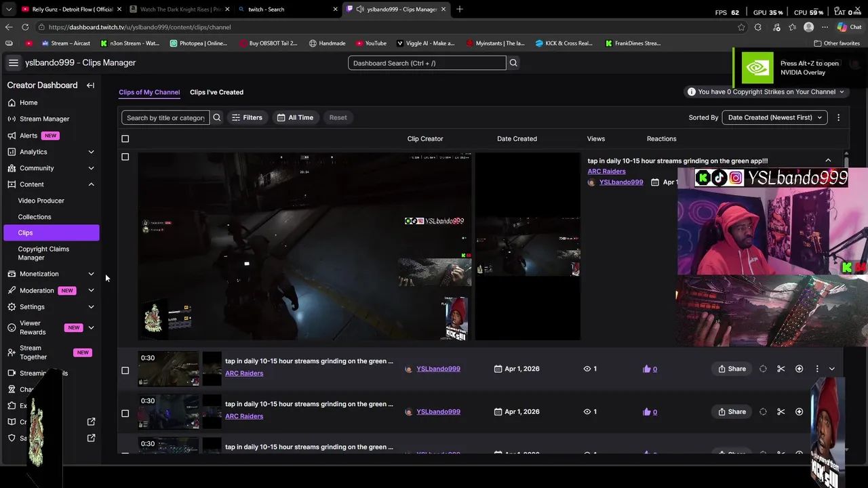This screenshot has width=868, height=488.
Task: Expand the Moderation sidebar section
Action: tap(91, 290)
